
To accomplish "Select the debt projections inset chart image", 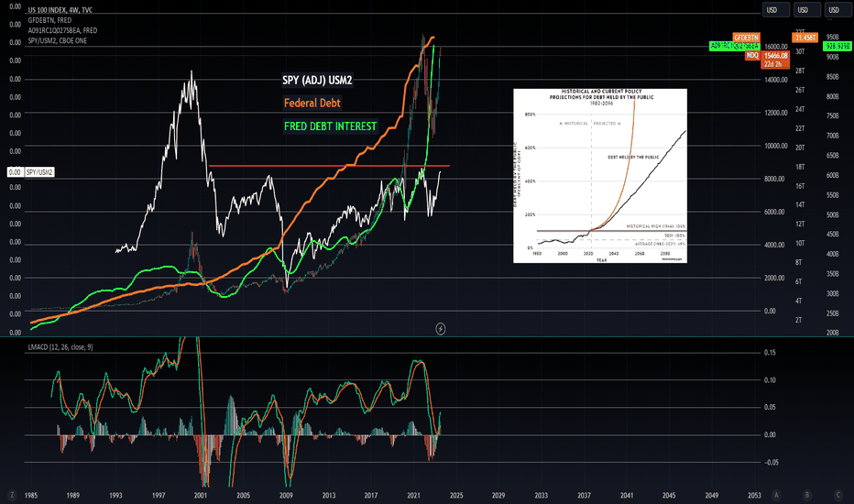I will pyautogui.click(x=600, y=175).
